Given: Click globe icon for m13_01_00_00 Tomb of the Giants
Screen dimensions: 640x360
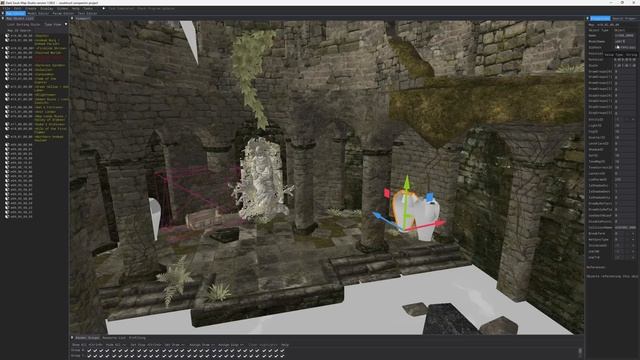Looking at the screenshot, I should tap(7, 78).
